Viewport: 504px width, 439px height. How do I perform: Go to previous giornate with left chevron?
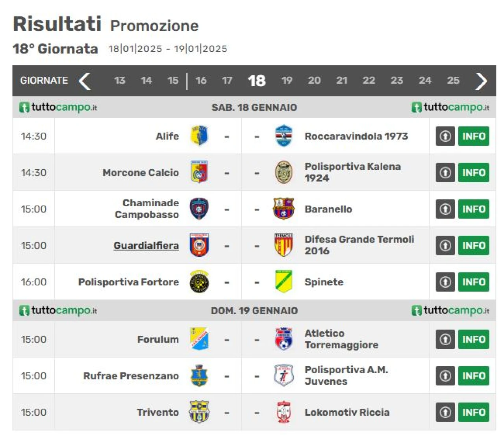85,81
